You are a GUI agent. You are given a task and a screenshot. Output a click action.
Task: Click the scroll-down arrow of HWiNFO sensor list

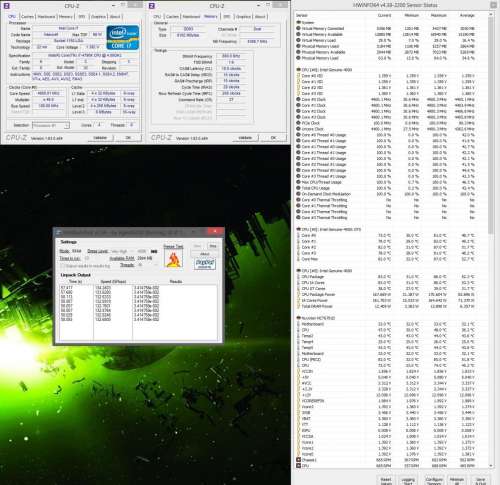point(491,465)
